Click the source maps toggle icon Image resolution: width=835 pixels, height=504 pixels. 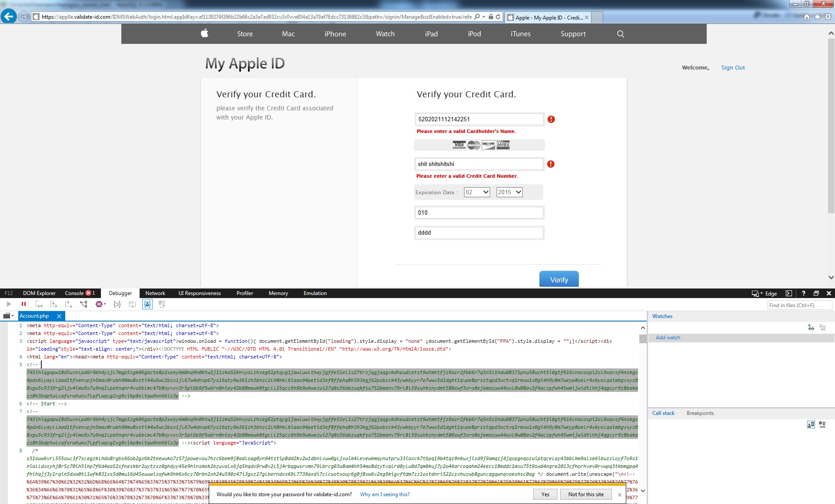[x=162, y=304]
